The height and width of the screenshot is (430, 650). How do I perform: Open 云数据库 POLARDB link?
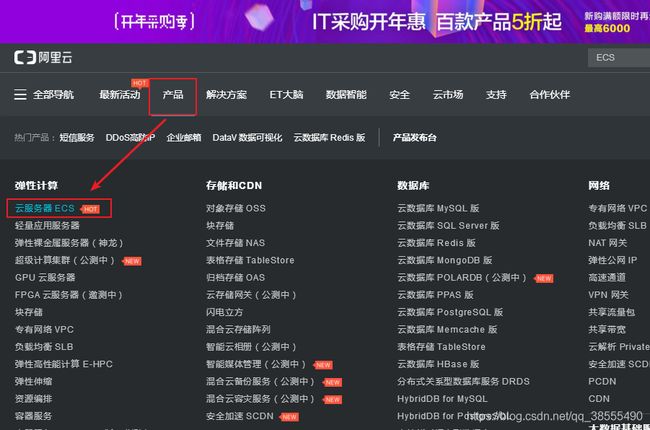(462, 277)
